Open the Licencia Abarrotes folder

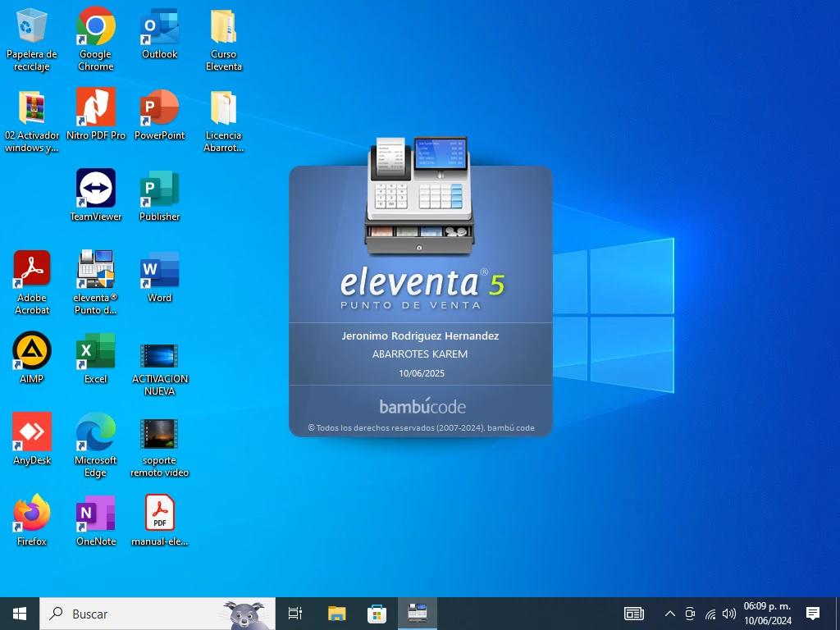tap(223, 108)
